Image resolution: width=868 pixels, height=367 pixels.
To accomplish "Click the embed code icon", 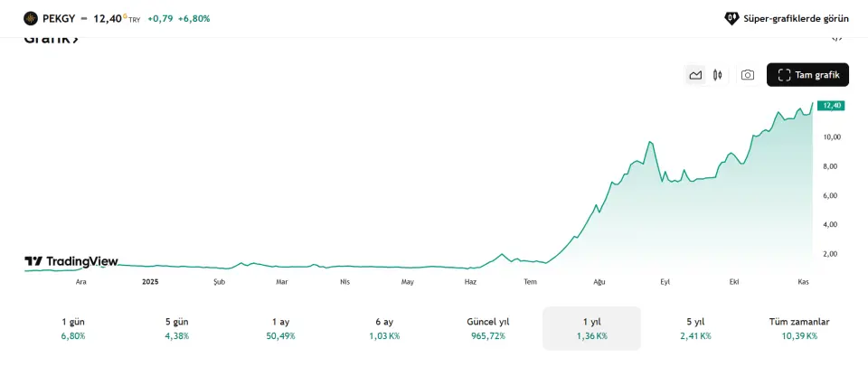I will pyautogui.click(x=837, y=38).
